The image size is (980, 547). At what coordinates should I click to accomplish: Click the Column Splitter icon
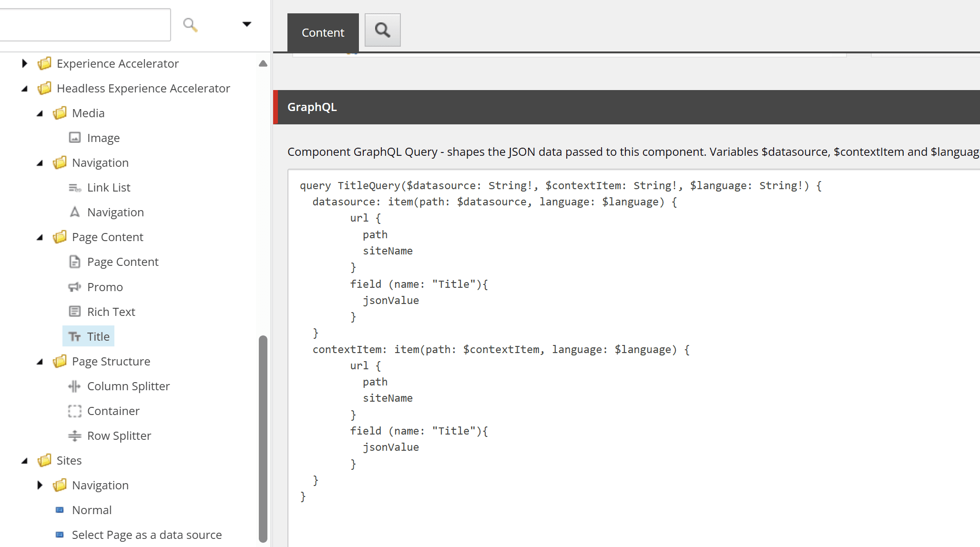[75, 386]
